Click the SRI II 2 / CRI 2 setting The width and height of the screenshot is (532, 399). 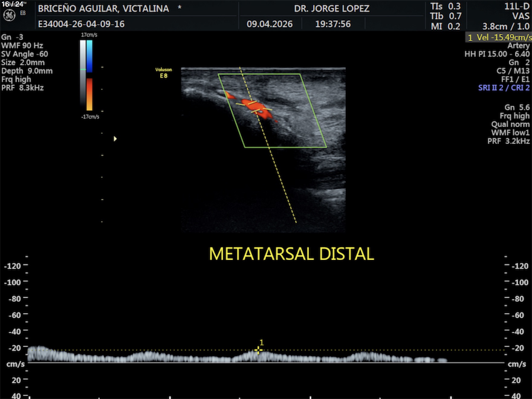point(504,88)
